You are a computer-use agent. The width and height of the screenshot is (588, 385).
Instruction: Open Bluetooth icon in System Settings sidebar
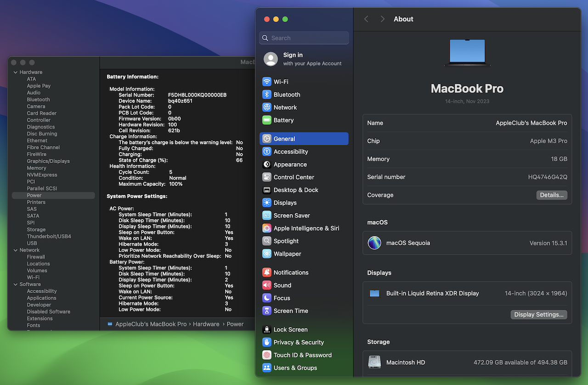tap(267, 95)
